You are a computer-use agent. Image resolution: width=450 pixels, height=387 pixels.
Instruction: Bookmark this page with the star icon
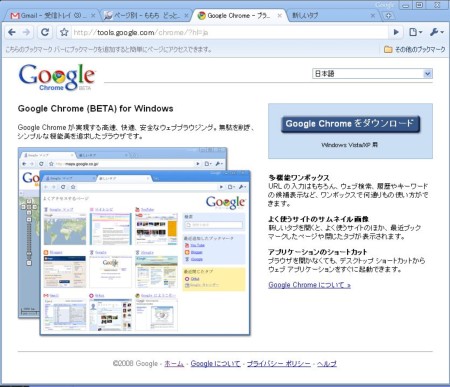click(x=64, y=32)
